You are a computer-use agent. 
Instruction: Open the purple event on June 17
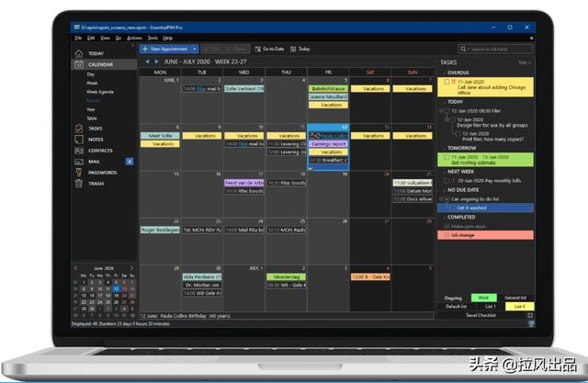pos(244,183)
